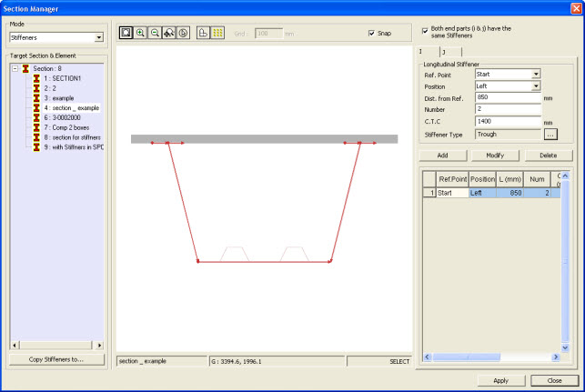Toggle the dimension display icon
The image size is (585, 392).
point(203,32)
